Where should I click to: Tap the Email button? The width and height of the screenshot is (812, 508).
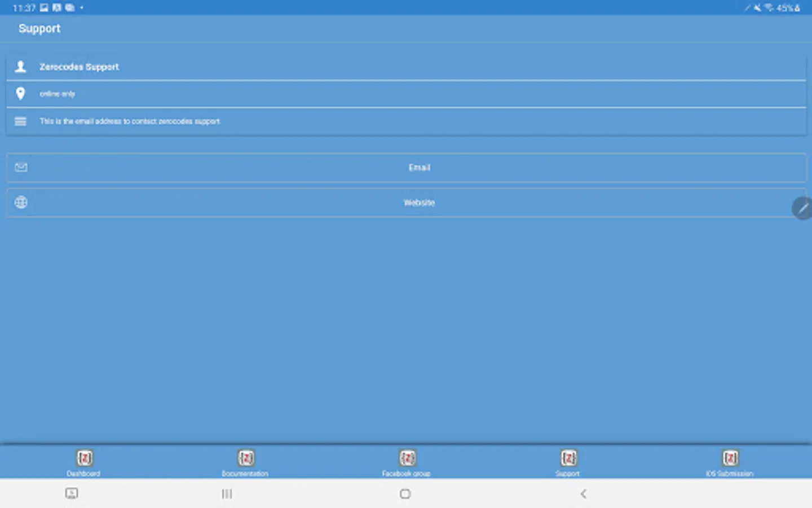point(406,168)
